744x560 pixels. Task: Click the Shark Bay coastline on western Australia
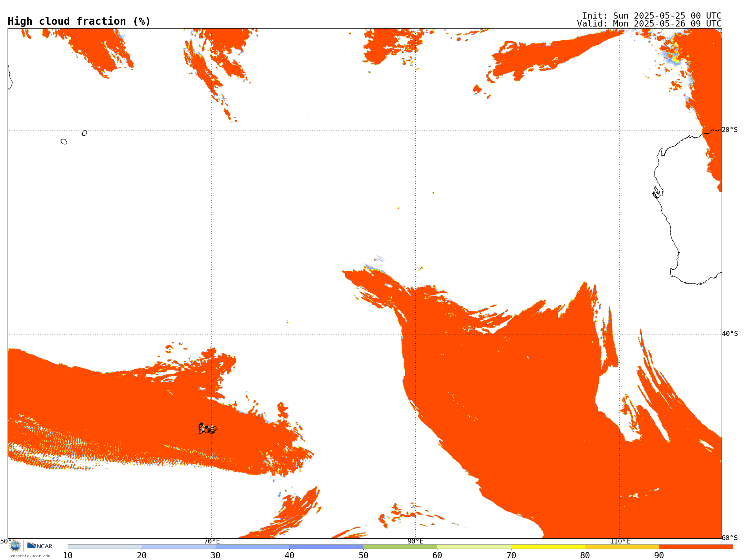pyautogui.click(x=658, y=193)
